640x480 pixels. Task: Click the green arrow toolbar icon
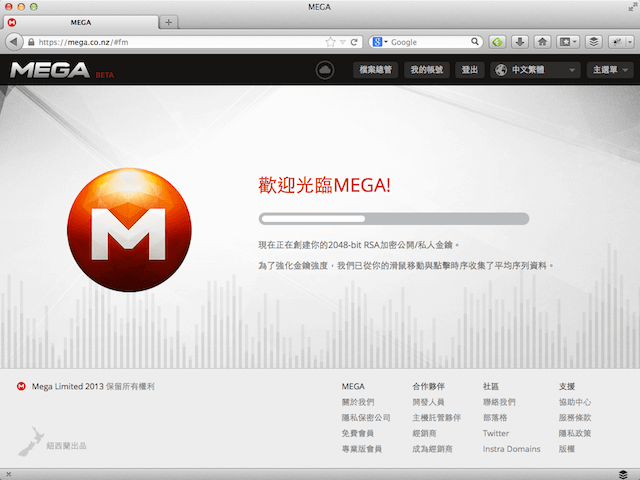point(497,42)
